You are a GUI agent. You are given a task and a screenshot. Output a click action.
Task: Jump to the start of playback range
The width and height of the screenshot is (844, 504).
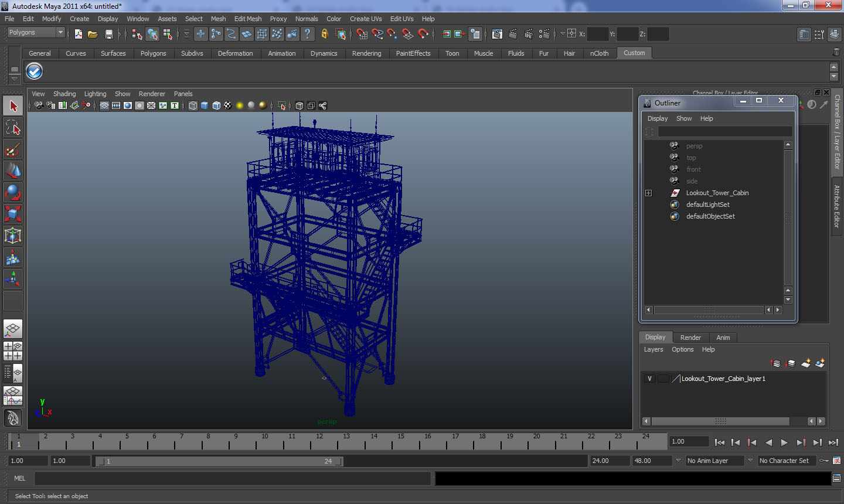pyautogui.click(x=720, y=442)
